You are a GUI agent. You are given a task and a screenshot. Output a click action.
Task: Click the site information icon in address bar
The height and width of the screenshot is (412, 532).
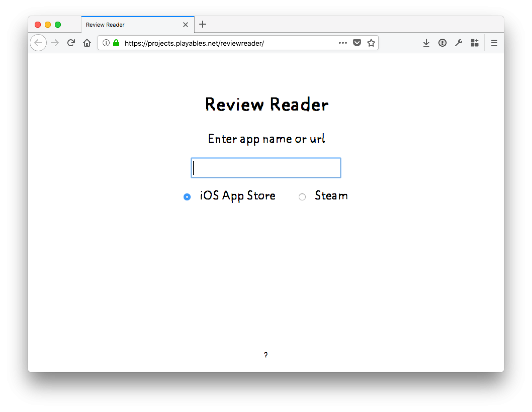click(x=106, y=43)
